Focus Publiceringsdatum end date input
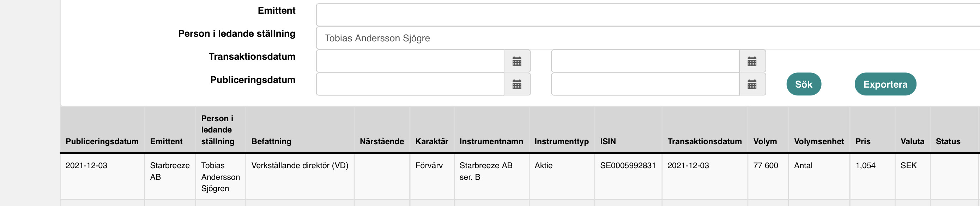980x206 pixels. (645, 84)
